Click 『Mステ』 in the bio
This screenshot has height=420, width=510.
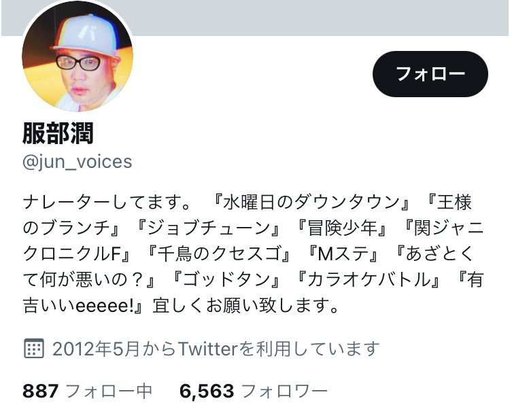click(x=343, y=253)
